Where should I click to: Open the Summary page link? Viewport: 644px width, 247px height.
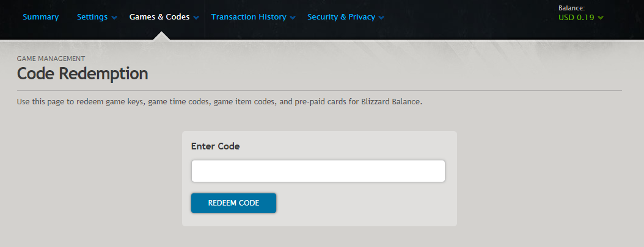pos(41,17)
